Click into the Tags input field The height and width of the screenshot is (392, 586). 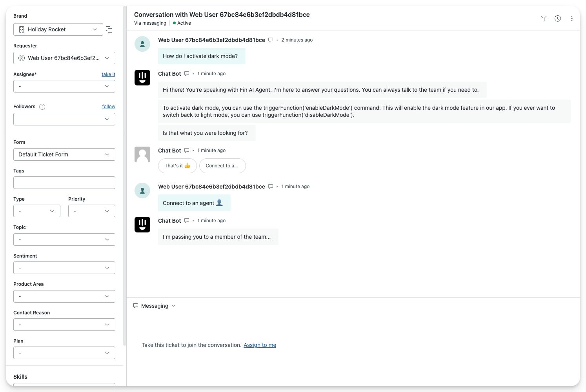click(x=64, y=183)
